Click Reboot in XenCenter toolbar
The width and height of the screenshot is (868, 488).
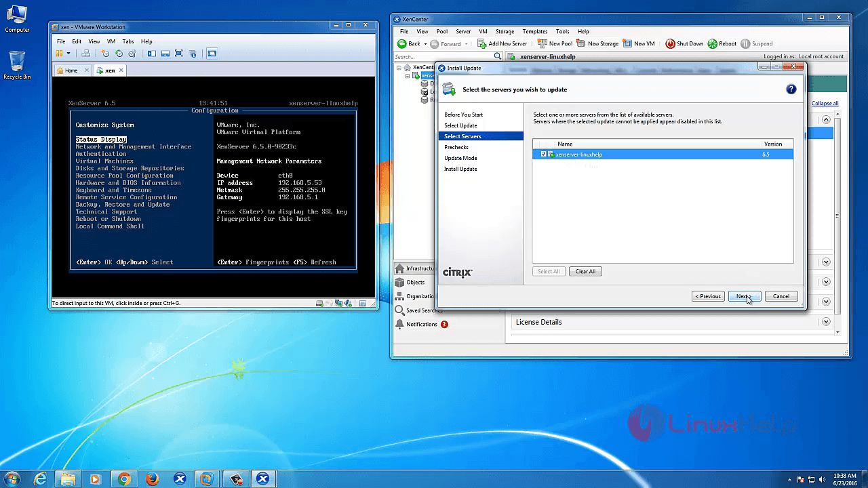pyautogui.click(x=722, y=43)
